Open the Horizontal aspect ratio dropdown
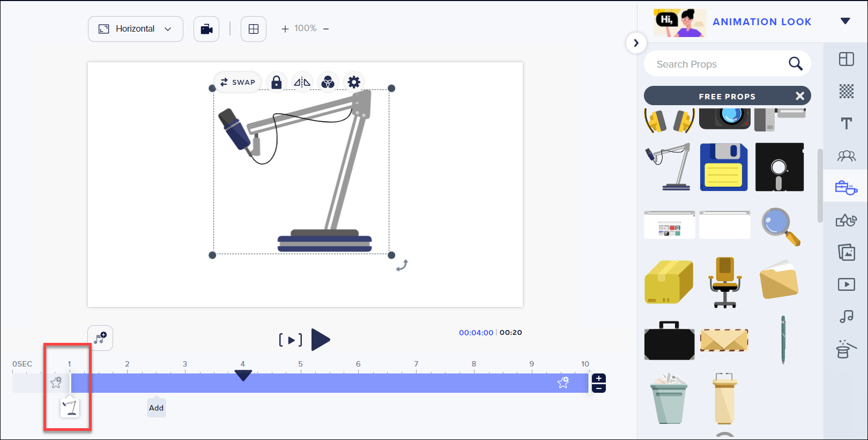The width and height of the screenshot is (868, 440). 136,29
